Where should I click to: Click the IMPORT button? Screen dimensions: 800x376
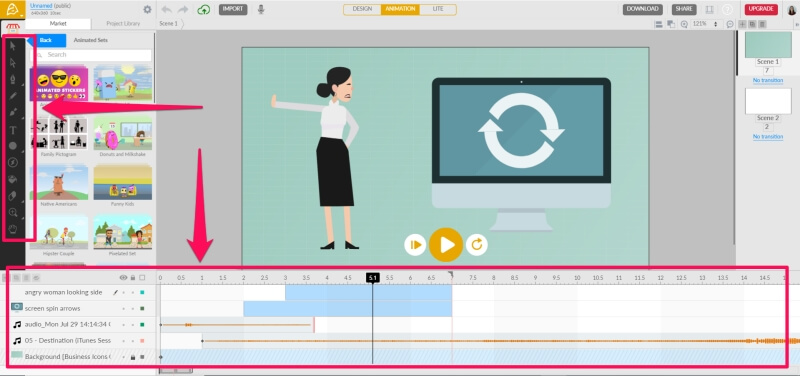point(233,9)
